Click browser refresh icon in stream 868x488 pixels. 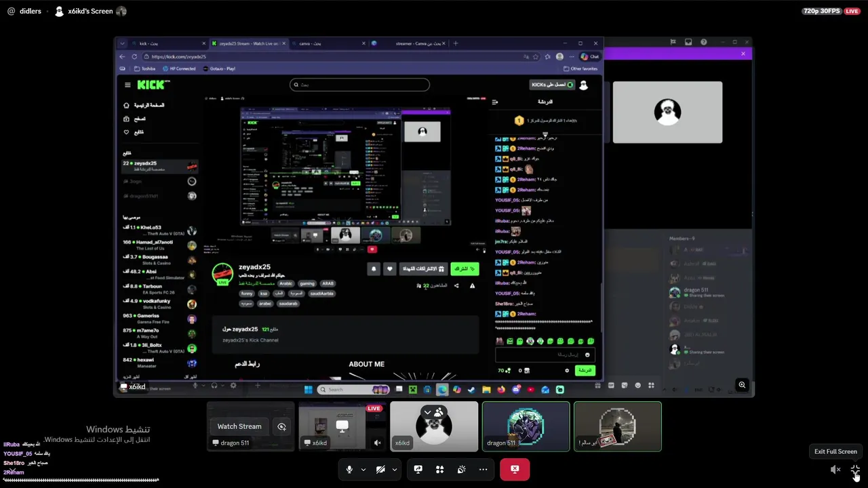(134, 57)
